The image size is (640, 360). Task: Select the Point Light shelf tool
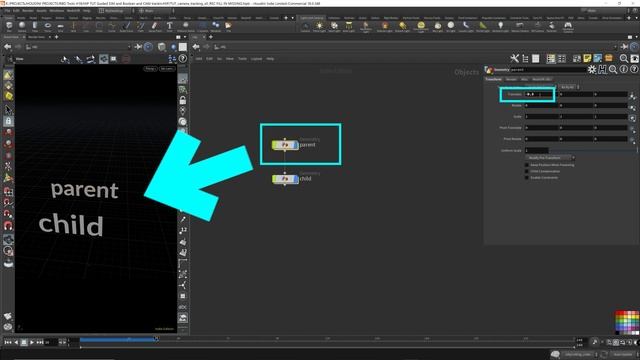click(x=319, y=26)
